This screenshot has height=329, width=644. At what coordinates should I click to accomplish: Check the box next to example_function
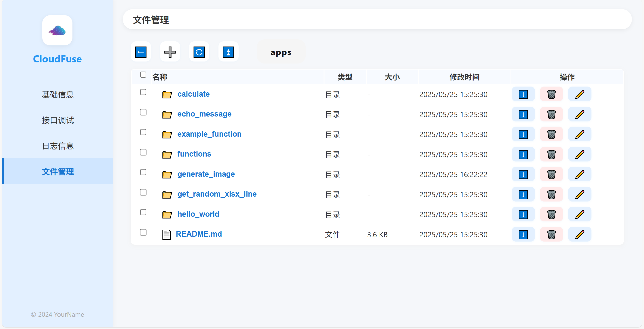(143, 132)
